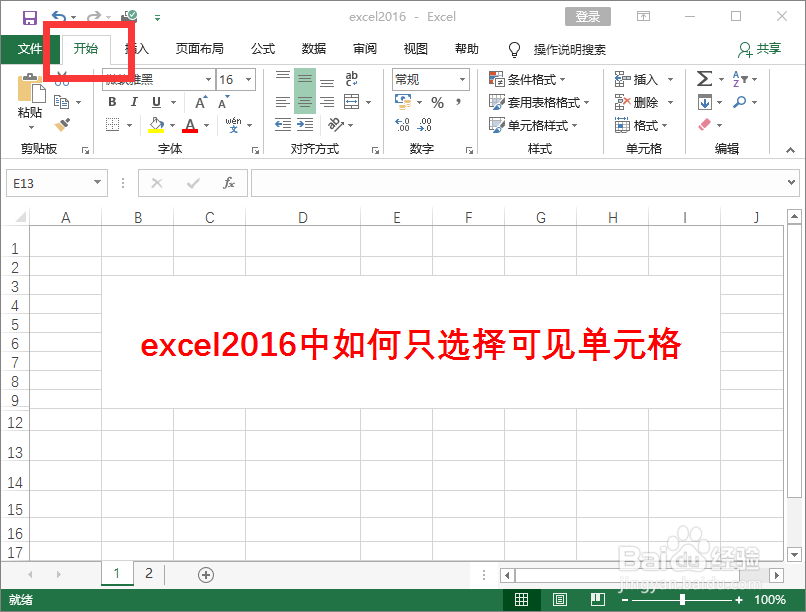The width and height of the screenshot is (806, 612).
Task: Open Find and Select magnifier
Action: (740, 102)
